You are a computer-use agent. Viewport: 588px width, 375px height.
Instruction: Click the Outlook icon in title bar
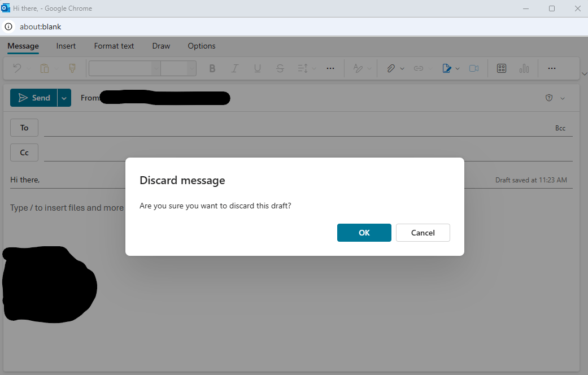tap(5, 8)
